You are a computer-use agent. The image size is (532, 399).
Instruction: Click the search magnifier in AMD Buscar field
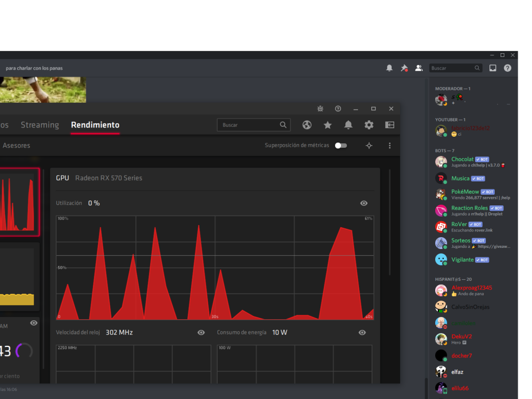(x=283, y=125)
